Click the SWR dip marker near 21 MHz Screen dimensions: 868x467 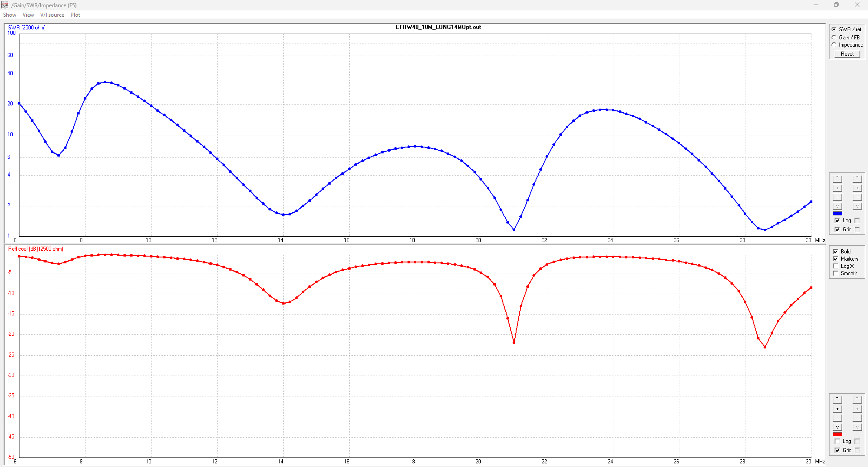[x=514, y=229]
